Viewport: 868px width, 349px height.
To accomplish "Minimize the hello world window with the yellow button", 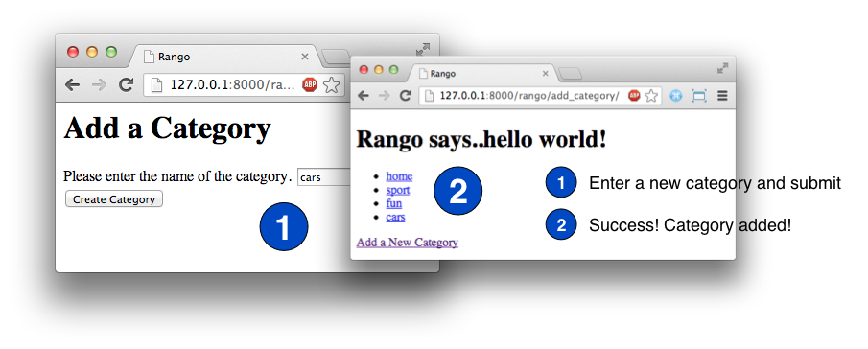I will pyautogui.click(x=379, y=70).
